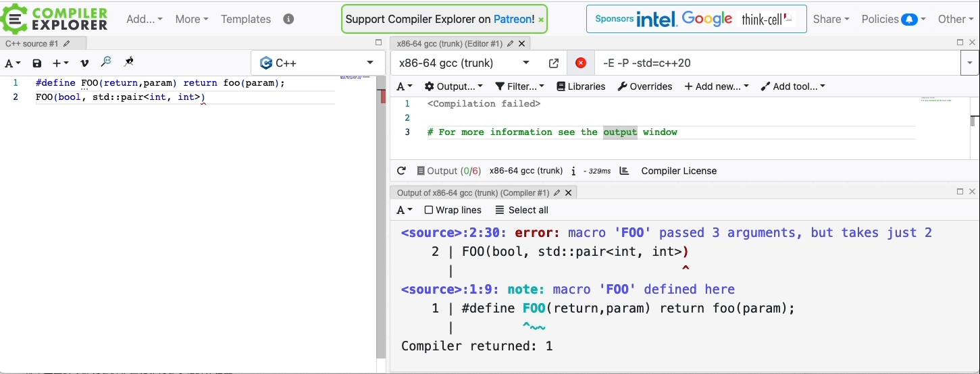Click the compiler pop-out arrow icon
The width and height of the screenshot is (980, 374).
point(554,63)
